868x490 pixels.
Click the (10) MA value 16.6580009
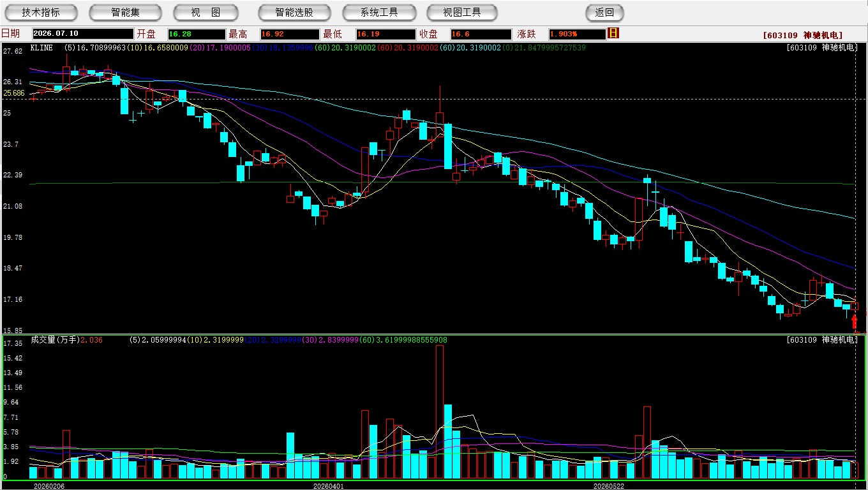coord(165,48)
